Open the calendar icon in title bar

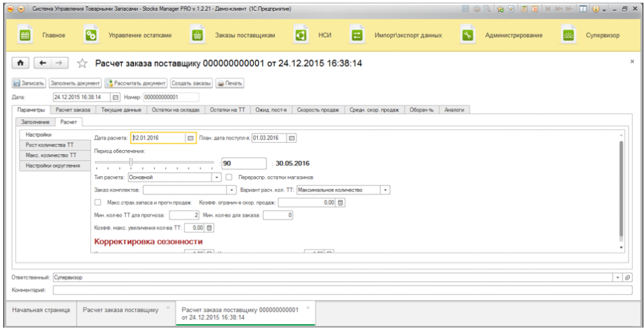pyautogui.click(x=535, y=9)
